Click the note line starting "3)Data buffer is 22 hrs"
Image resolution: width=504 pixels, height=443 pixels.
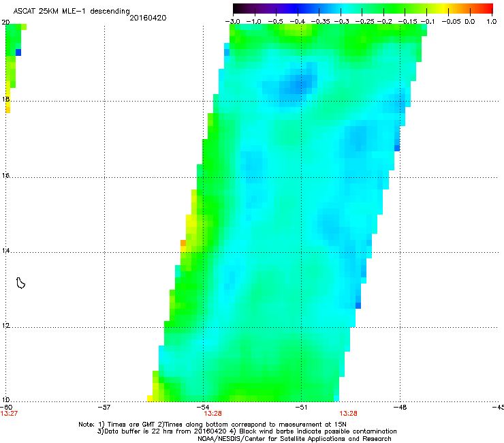pyautogui.click(x=247, y=431)
